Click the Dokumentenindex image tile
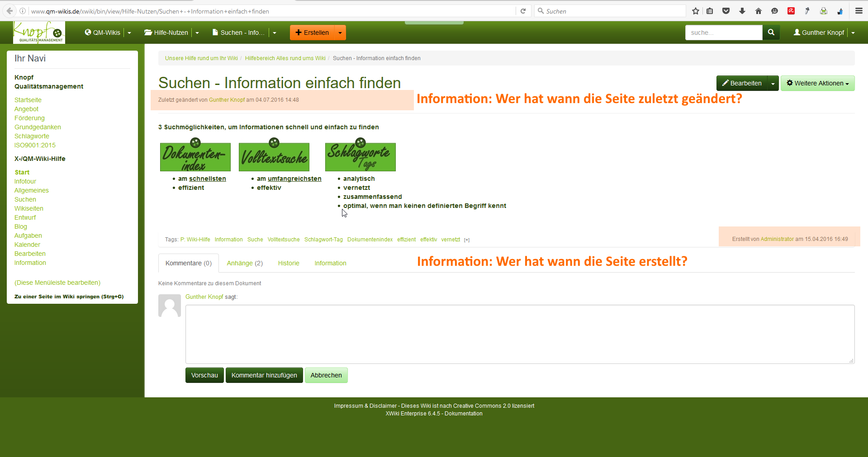The width and height of the screenshot is (868, 457). [195, 156]
